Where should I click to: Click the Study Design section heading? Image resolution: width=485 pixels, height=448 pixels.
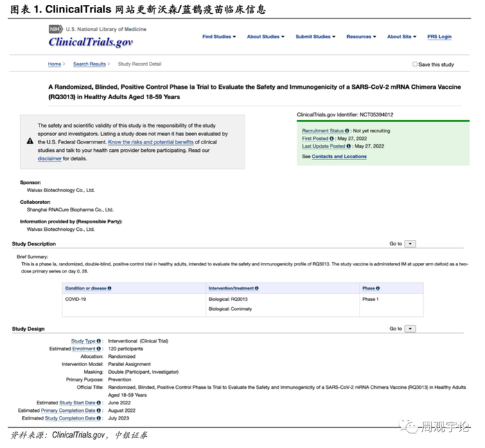pos(28,329)
